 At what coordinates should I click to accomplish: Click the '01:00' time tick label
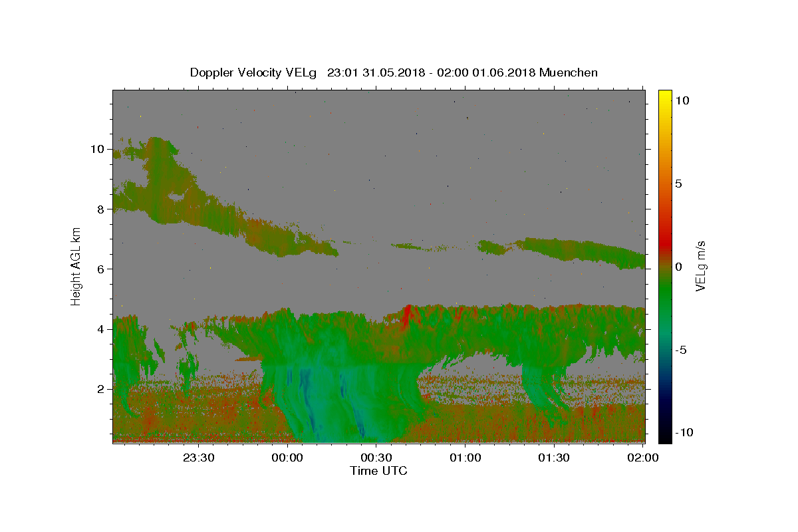pos(465,458)
